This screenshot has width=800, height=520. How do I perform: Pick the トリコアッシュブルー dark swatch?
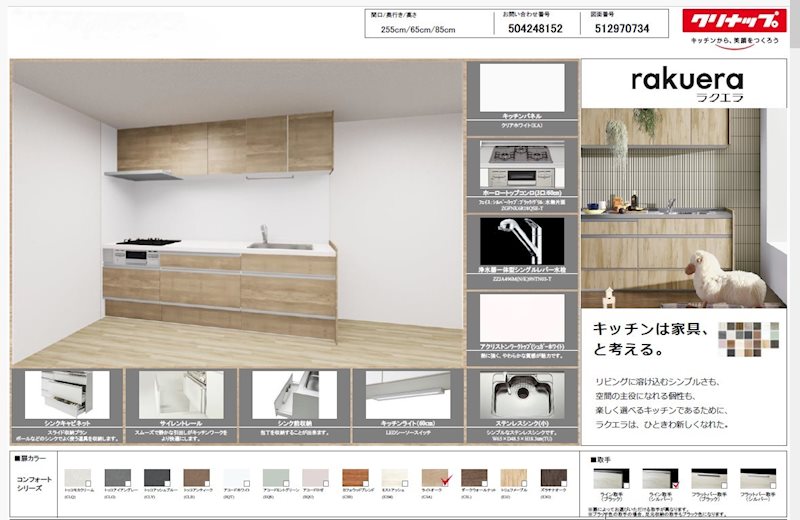click(157, 478)
